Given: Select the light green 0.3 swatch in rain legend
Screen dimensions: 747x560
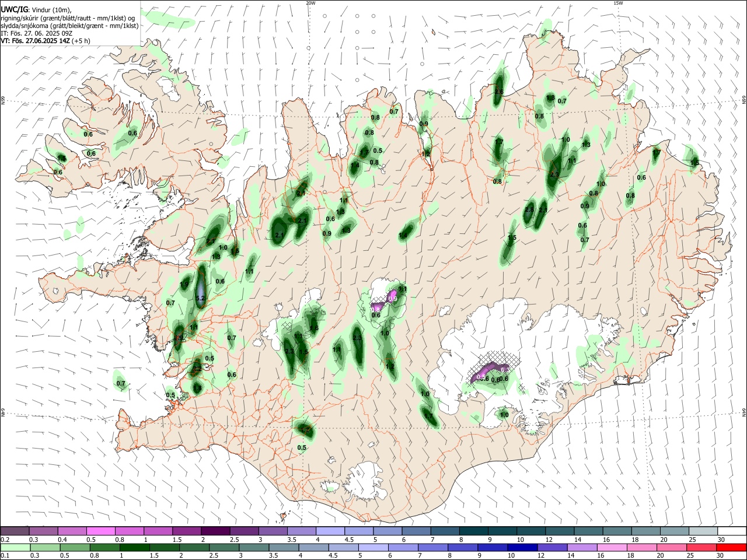Looking at the screenshot, I should (x=45, y=548).
